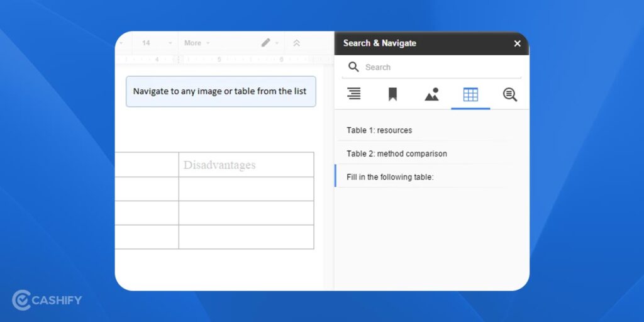Open the headings outline tab

click(353, 94)
